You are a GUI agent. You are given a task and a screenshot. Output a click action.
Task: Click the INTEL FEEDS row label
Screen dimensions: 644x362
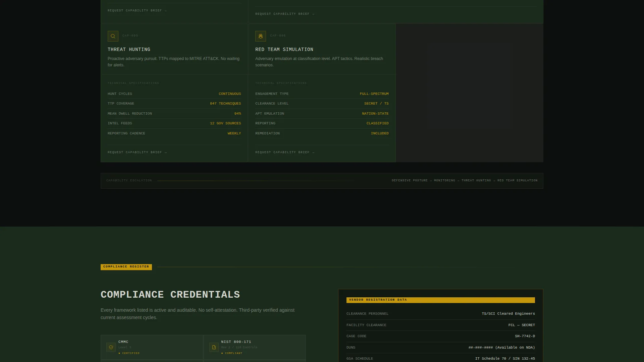[x=120, y=123]
